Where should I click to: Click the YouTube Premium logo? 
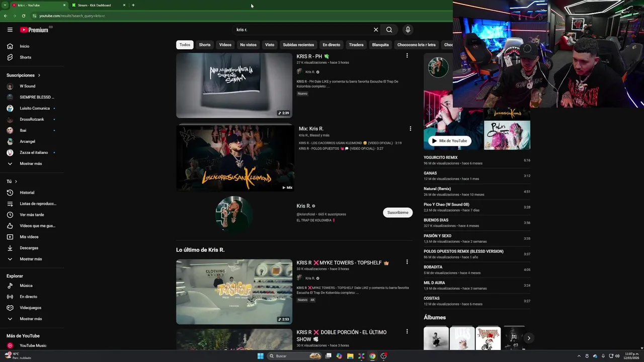[x=35, y=30]
